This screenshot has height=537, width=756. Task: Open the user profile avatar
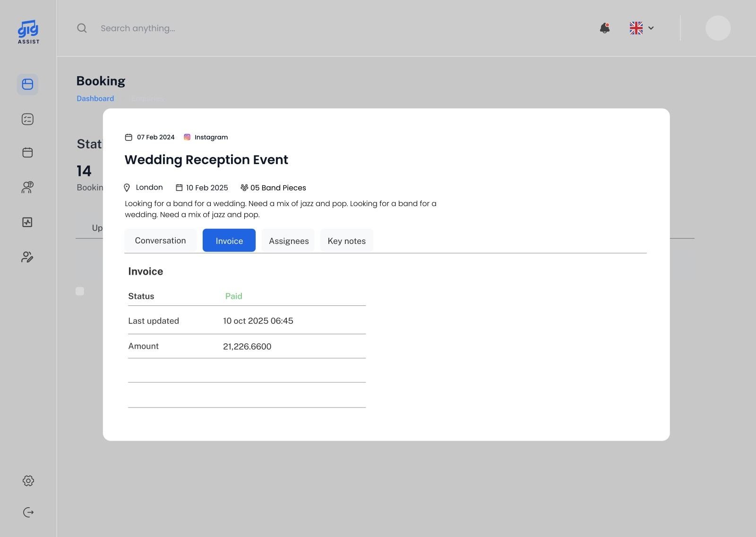[x=718, y=28]
